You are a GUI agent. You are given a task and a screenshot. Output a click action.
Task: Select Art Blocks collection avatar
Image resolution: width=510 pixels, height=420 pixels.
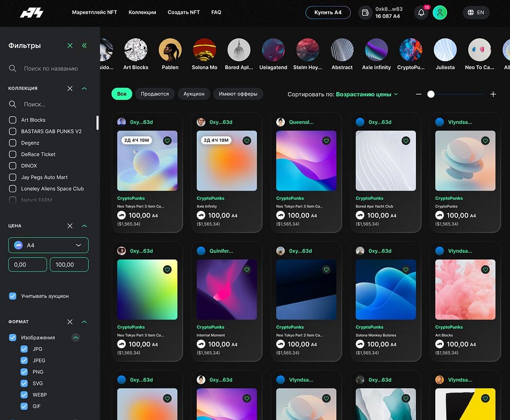point(135,50)
